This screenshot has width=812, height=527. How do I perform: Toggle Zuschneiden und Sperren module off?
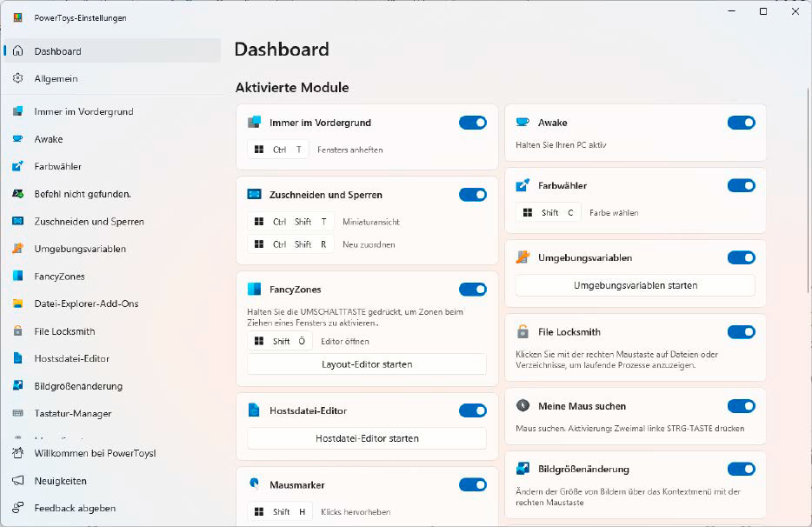coord(473,194)
